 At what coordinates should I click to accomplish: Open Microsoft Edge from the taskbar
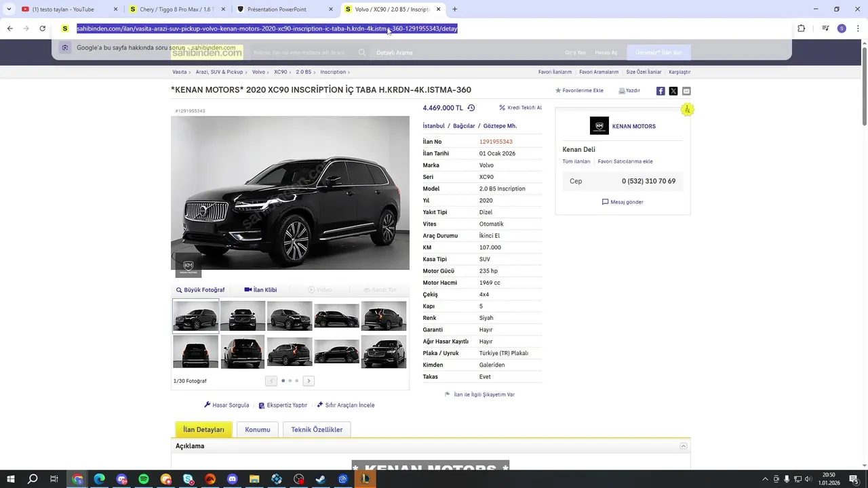[x=100, y=479]
